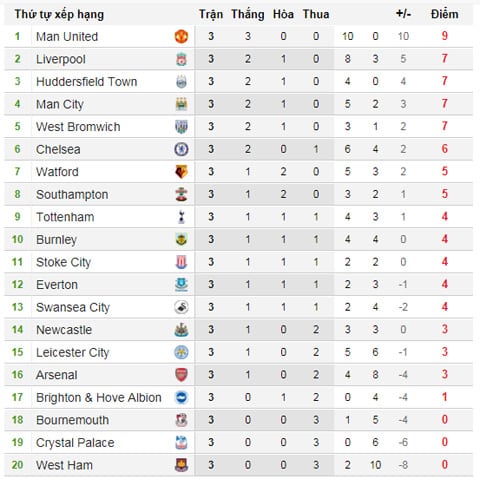Click Man United's 9 points value

pyautogui.click(x=444, y=36)
